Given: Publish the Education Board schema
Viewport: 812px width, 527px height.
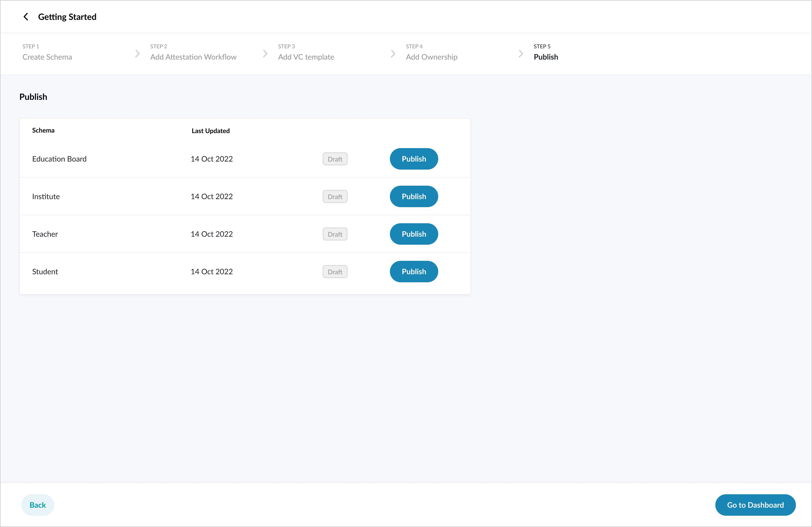Looking at the screenshot, I should (x=414, y=159).
